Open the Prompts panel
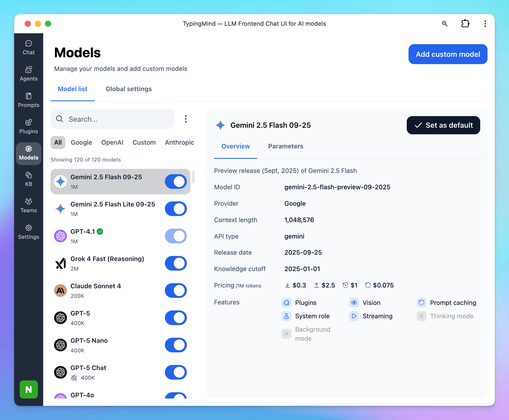Image resolution: width=509 pixels, height=420 pixels. (29, 100)
